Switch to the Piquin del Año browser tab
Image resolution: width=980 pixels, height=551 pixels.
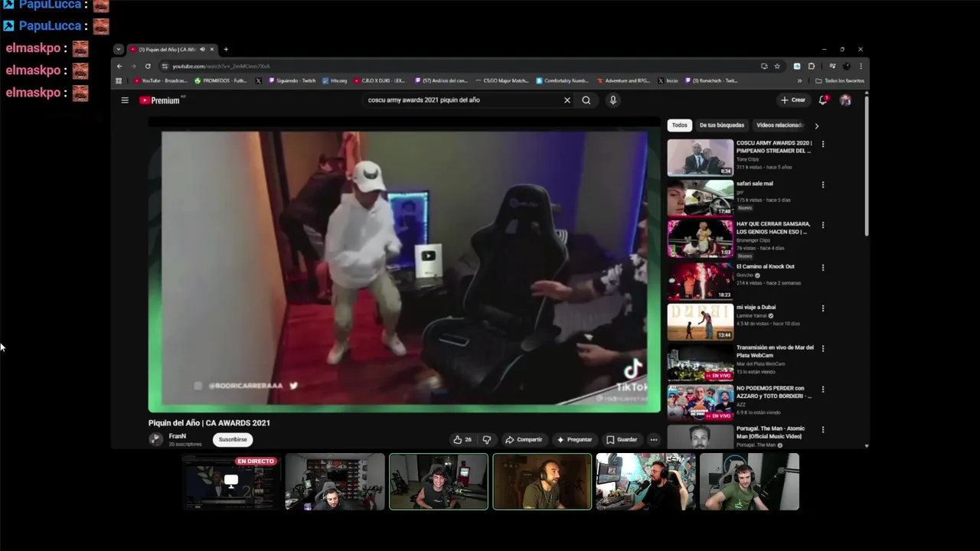(172, 49)
